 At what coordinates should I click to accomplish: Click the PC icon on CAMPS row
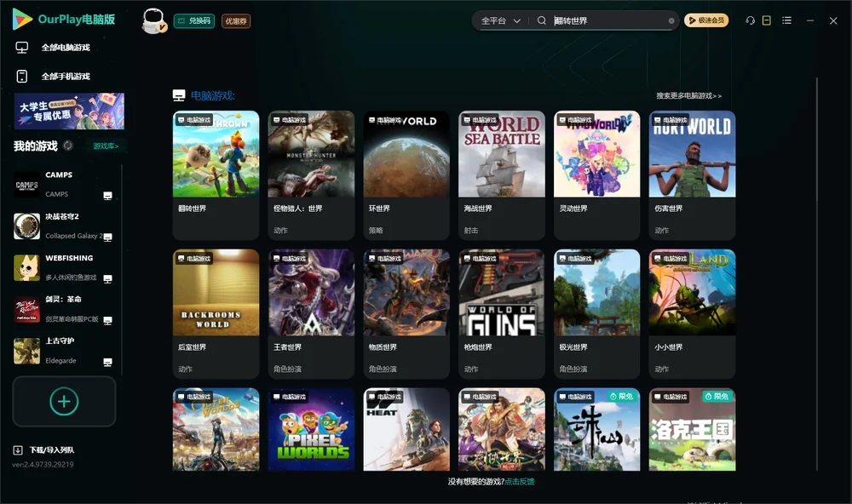[107, 196]
